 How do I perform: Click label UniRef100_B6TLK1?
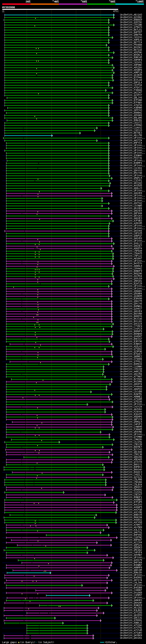point(131,30)
